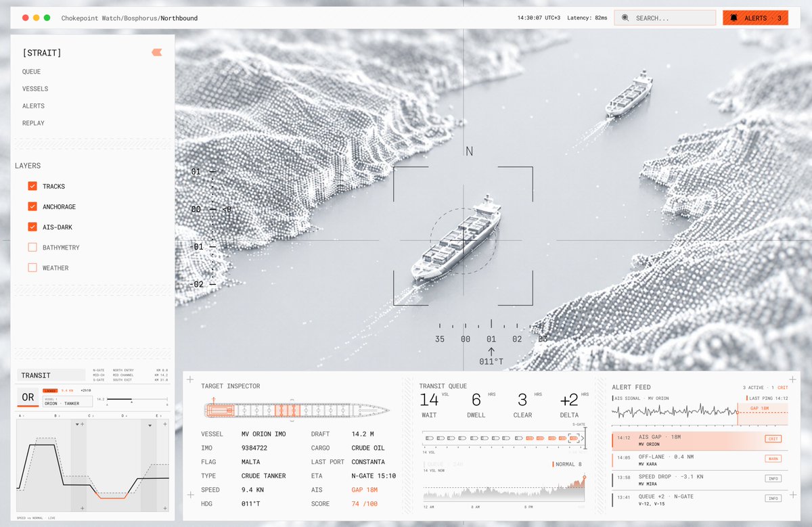Click the flag marker icon beside [STRAIT]

(x=157, y=52)
